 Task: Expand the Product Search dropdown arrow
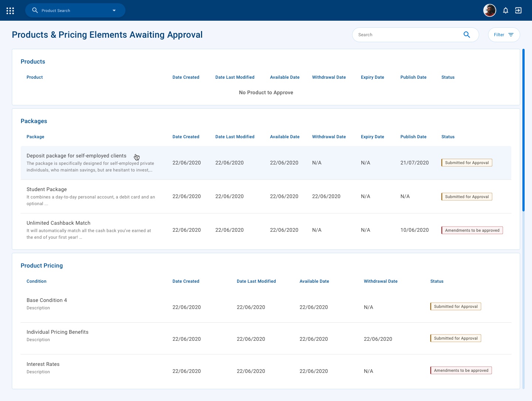[114, 10]
